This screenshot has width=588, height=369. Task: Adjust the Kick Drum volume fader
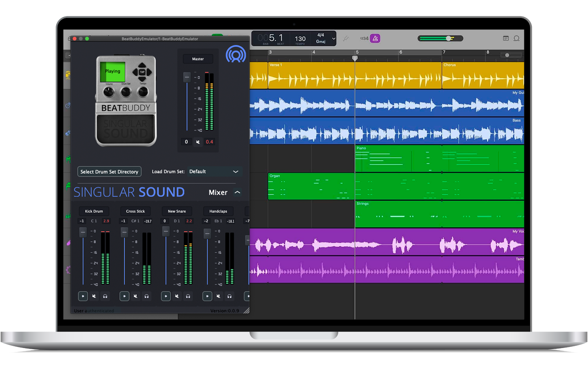83,232
